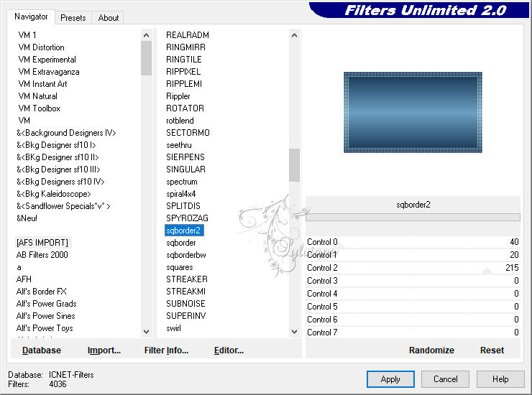This screenshot has height=395, width=532.
Task: Adjust the Control 0 slider
Action: pyautogui.click(x=413, y=242)
